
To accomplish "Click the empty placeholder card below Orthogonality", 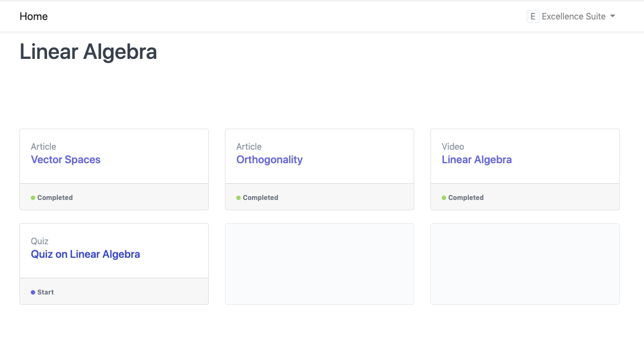I will point(319,264).
